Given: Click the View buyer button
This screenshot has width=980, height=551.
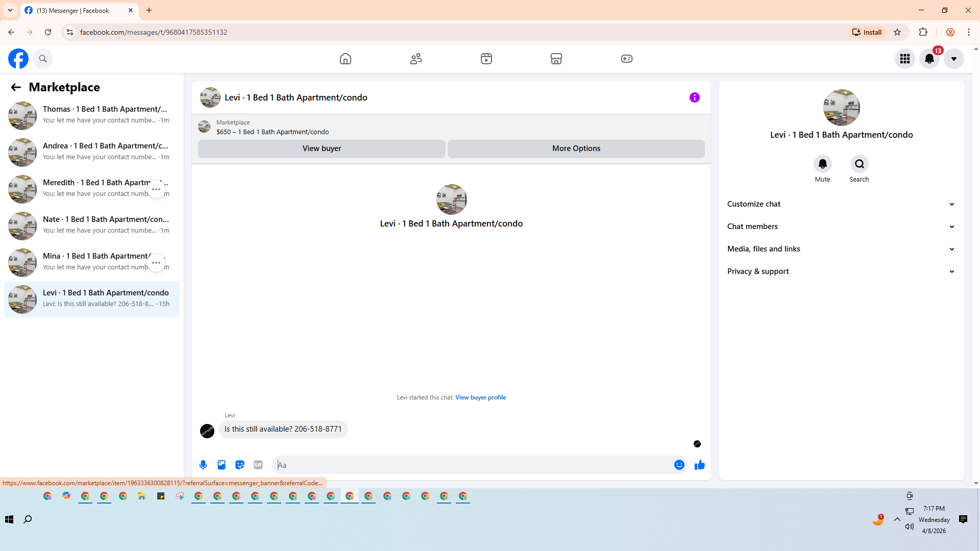Looking at the screenshot, I should [x=322, y=148].
